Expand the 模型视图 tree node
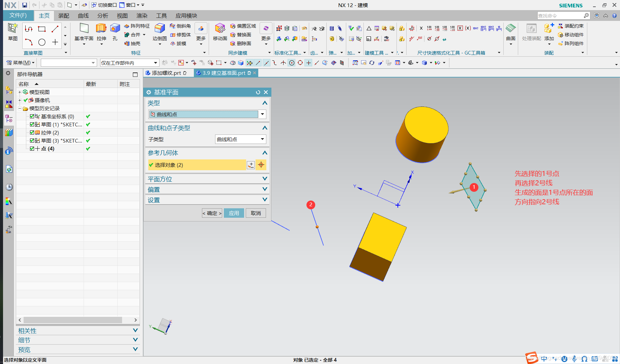 click(x=20, y=92)
